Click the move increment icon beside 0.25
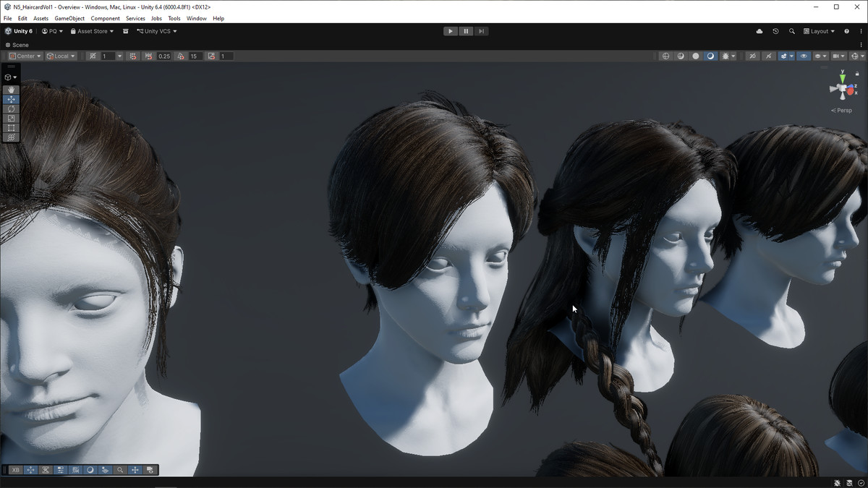 point(149,56)
